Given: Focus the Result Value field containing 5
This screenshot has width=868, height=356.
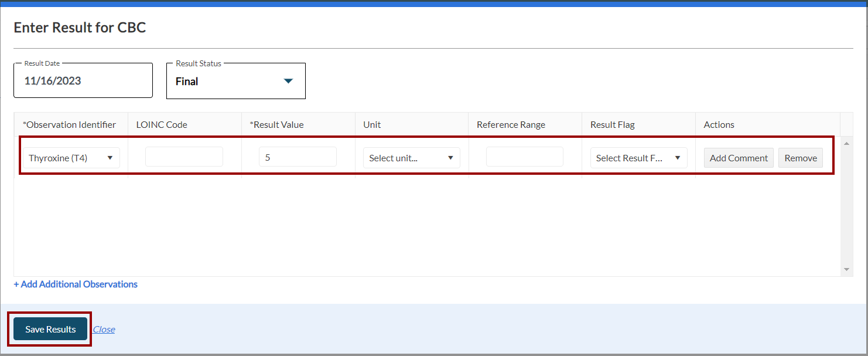Looking at the screenshot, I should pos(298,157).
